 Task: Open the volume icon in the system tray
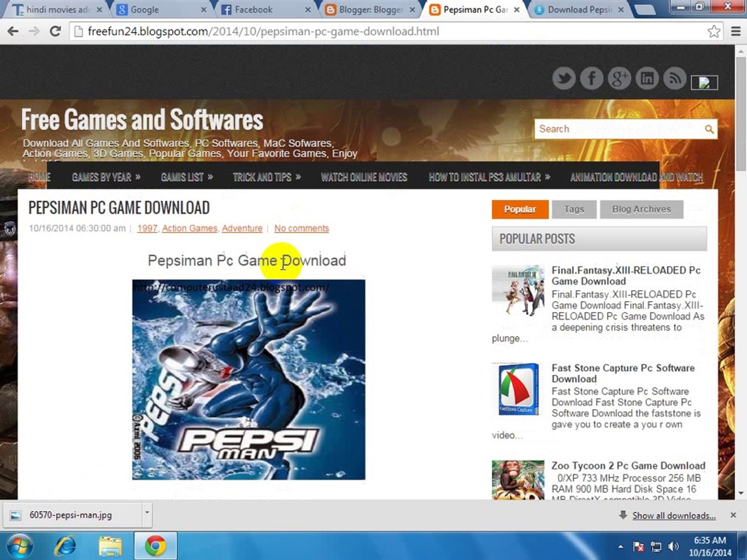click(673, 547)
